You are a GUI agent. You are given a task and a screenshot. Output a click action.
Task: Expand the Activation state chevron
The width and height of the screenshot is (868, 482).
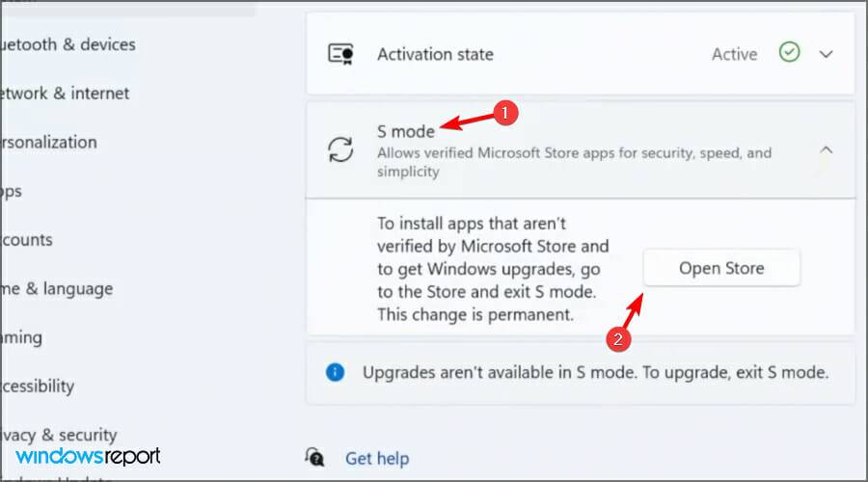coord(826,54)
